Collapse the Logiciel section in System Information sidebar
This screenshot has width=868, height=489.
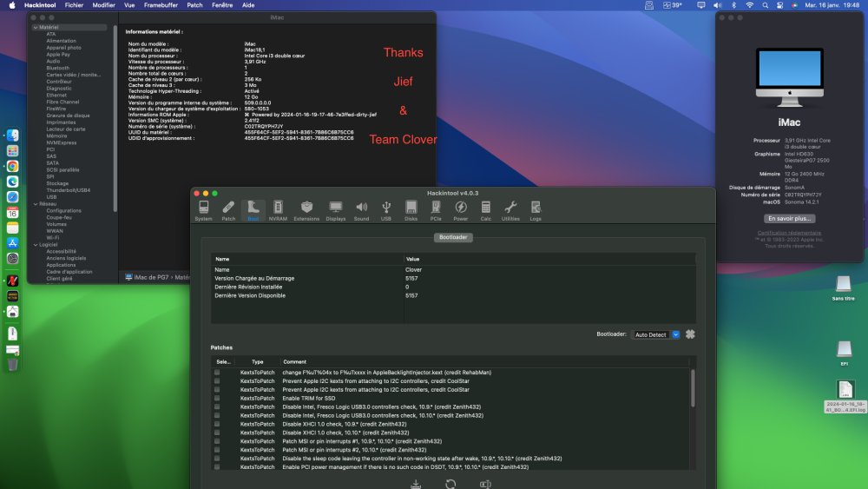point(36,245)
